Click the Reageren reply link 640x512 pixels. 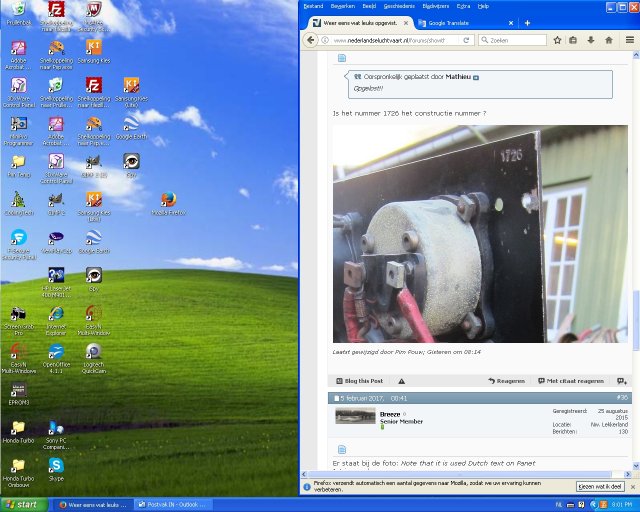(507, 381)
